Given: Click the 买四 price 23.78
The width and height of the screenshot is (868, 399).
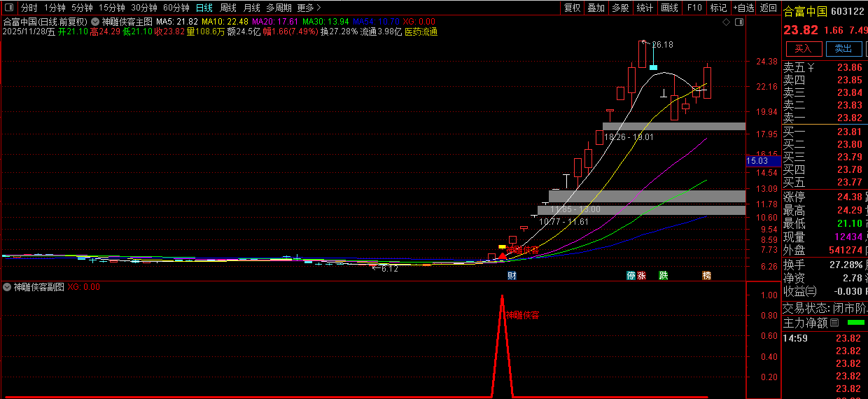Looking at the screenshot, I should 850,169.
